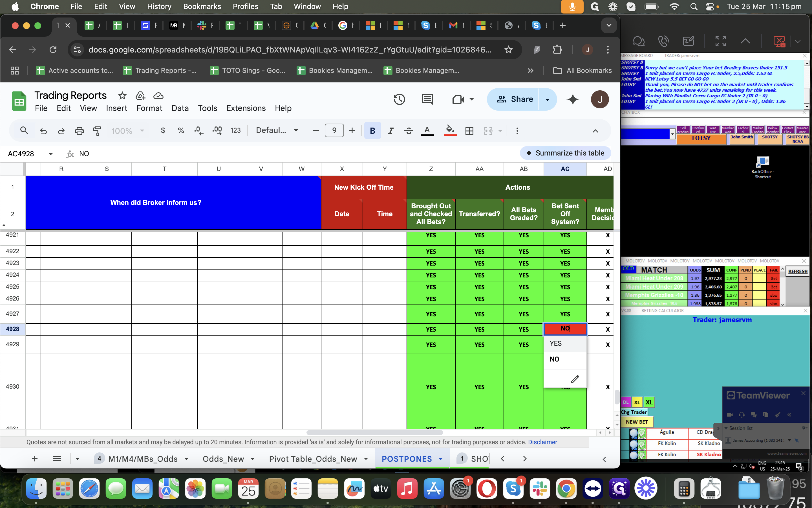
Task: Click Summarize this table button
Action: (x=565, y=153)
